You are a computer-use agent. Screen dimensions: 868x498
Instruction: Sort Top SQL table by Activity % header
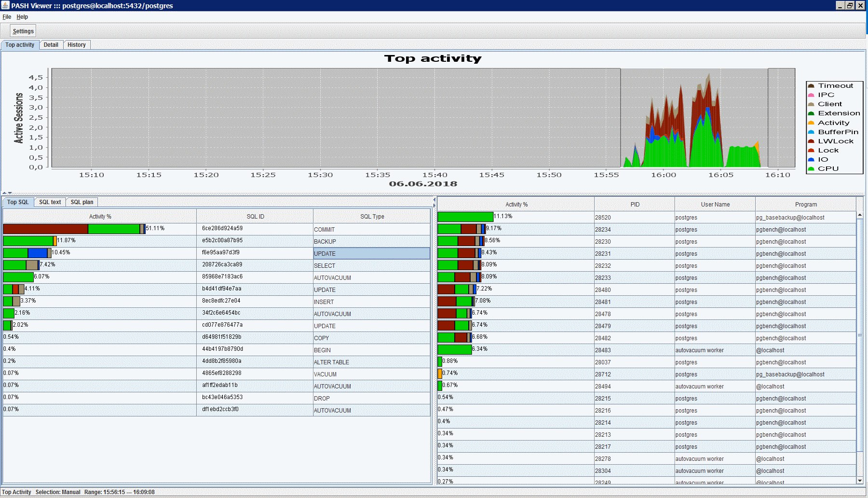[x=100, y=217]
